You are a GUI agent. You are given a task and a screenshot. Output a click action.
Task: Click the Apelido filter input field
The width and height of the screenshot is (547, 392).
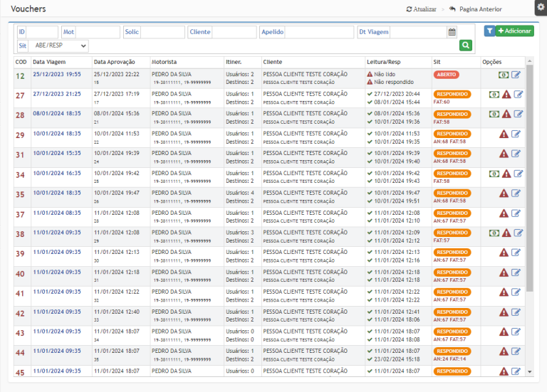pos(319,32)
